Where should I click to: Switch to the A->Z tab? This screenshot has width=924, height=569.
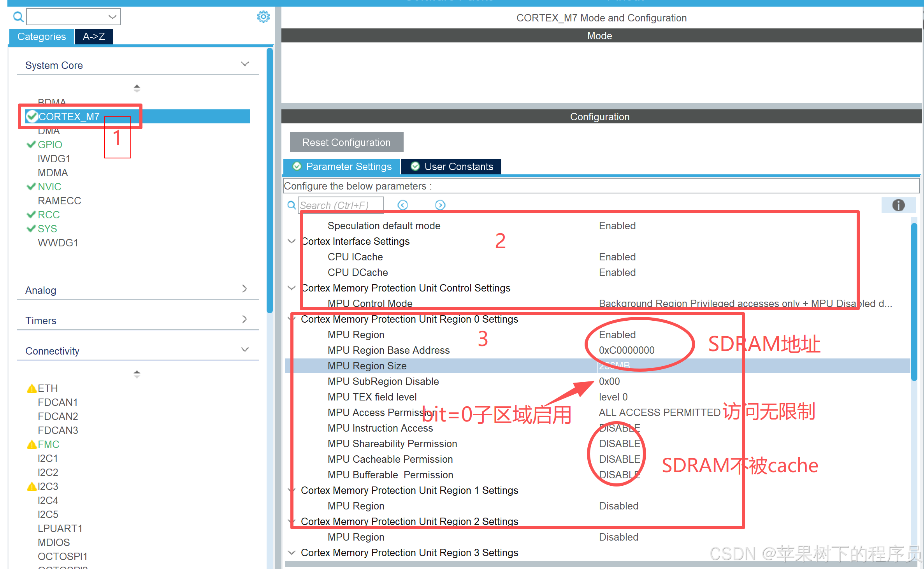point(93,37)
